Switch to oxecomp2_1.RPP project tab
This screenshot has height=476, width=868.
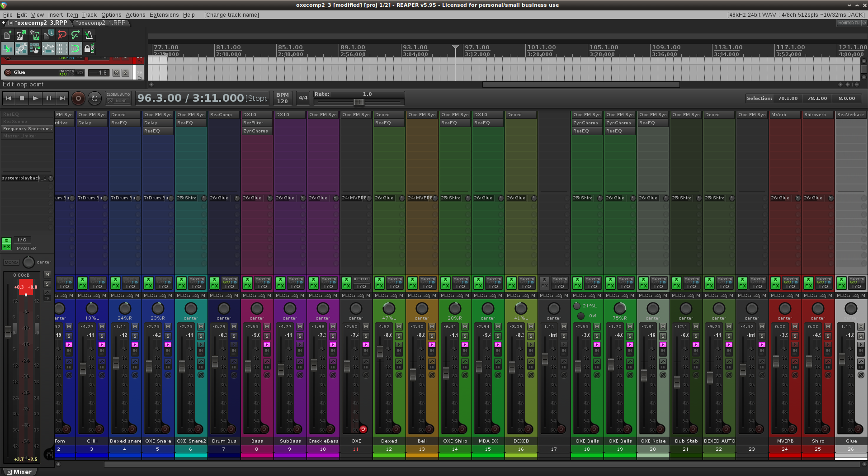[100, 23]
